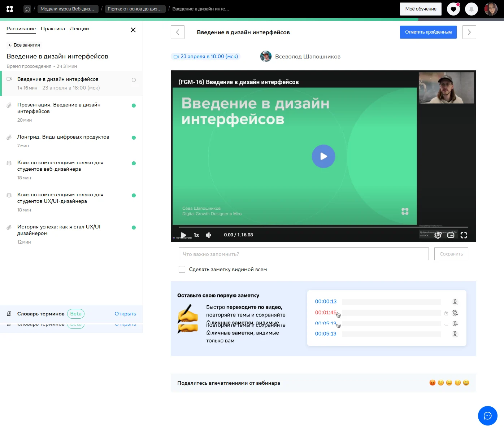
Task: Open the chat support bubble
Action: point(488,416)
